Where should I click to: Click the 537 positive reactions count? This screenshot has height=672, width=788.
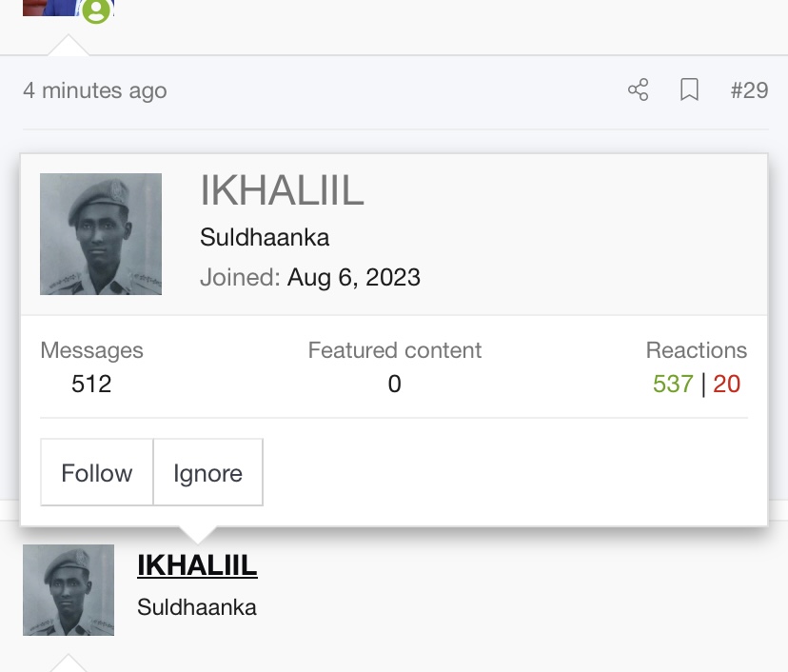tap(673, 384)
